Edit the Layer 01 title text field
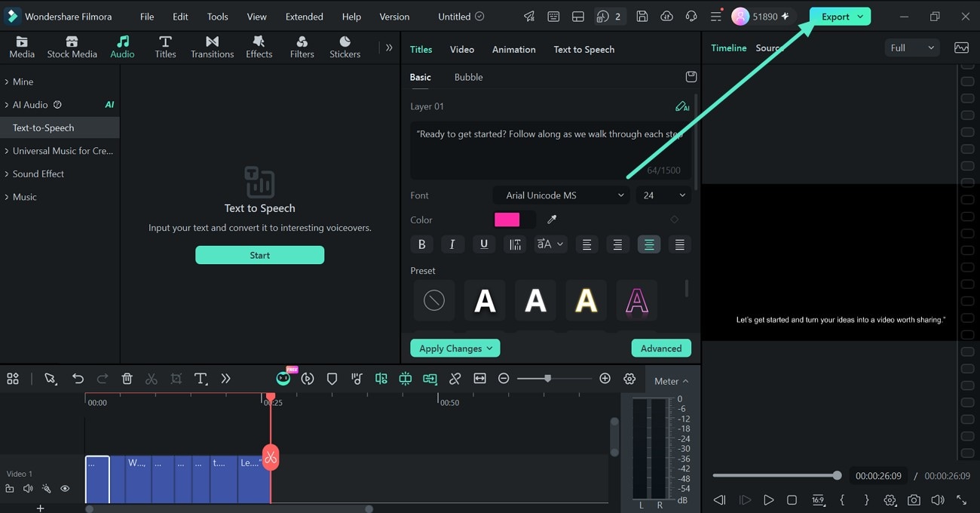 (550, 149)
